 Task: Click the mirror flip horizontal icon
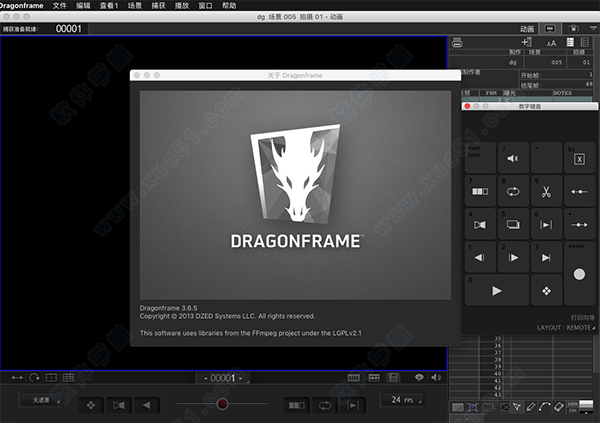click(x=17, y=378)
